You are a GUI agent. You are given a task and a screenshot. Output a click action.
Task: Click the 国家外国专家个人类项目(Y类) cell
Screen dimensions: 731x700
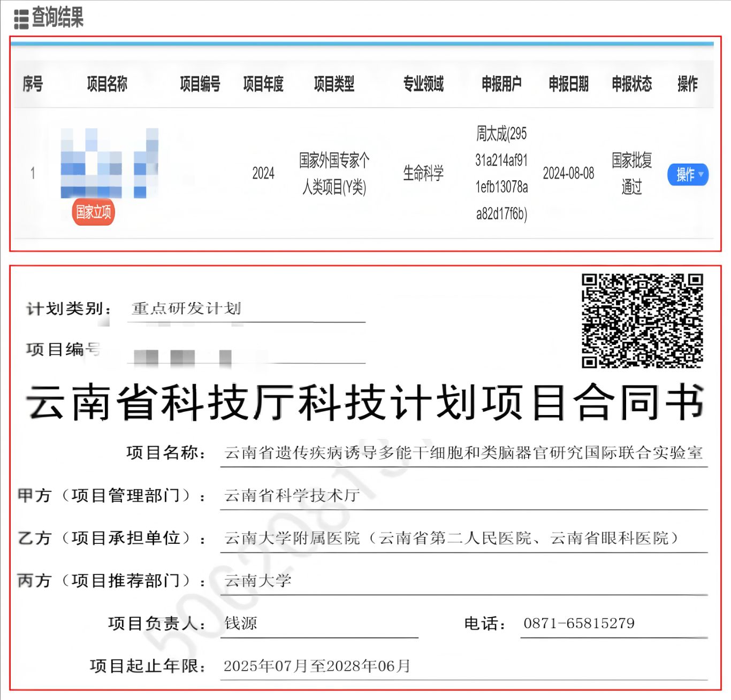[x=334, y=173]
